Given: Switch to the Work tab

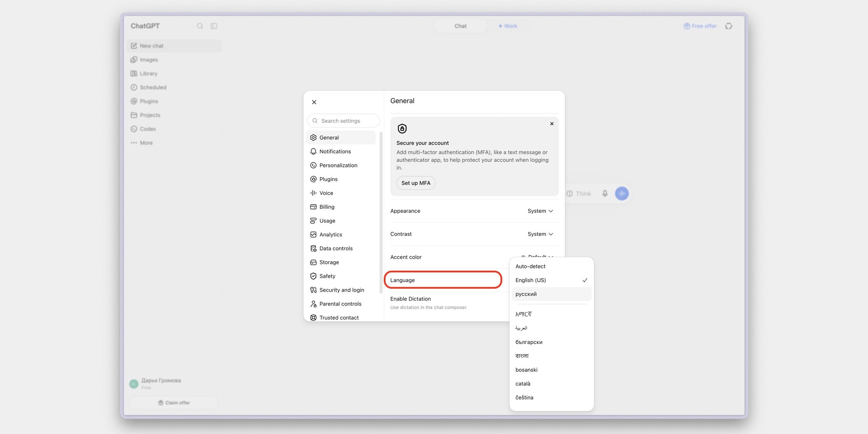Looking at the screenshot, I should [508, 26].
